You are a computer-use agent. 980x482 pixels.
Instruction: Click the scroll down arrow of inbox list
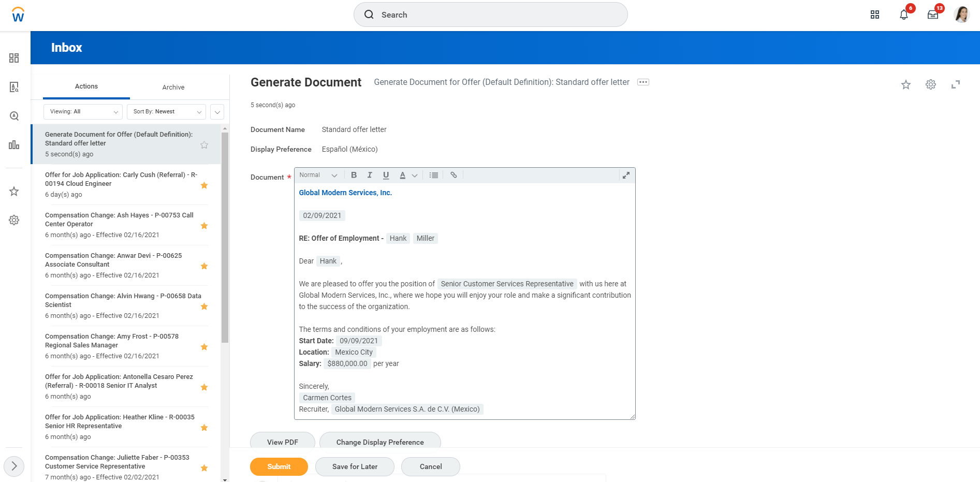225,479
